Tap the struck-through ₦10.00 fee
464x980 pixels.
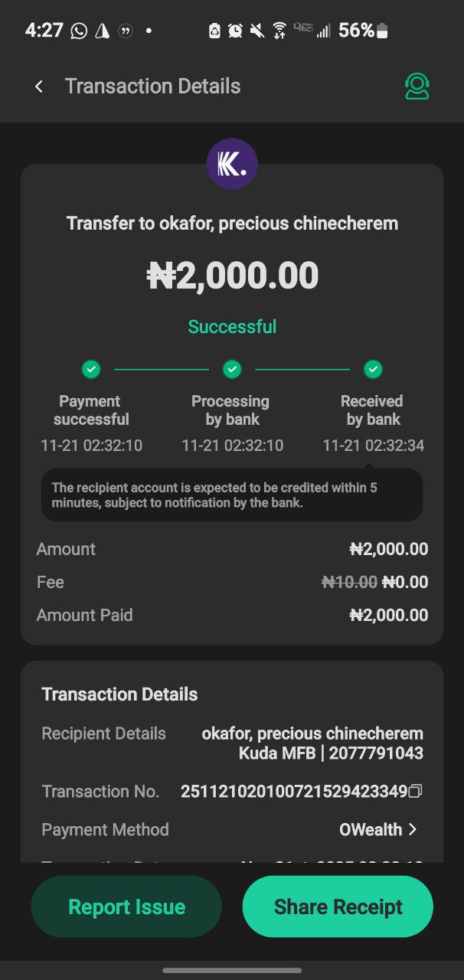tap(349, 583)
